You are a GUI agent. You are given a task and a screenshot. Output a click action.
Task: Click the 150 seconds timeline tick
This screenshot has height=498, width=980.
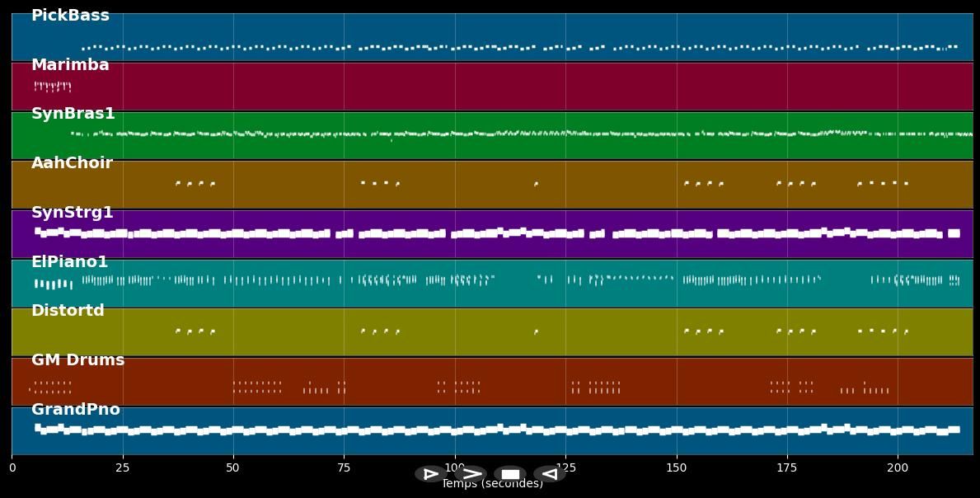click(676, 468)
